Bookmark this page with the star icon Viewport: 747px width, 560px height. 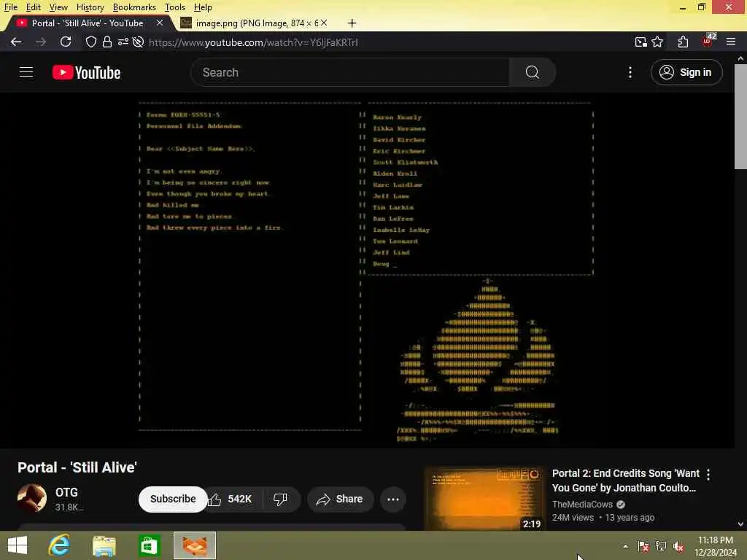point(657,42)
